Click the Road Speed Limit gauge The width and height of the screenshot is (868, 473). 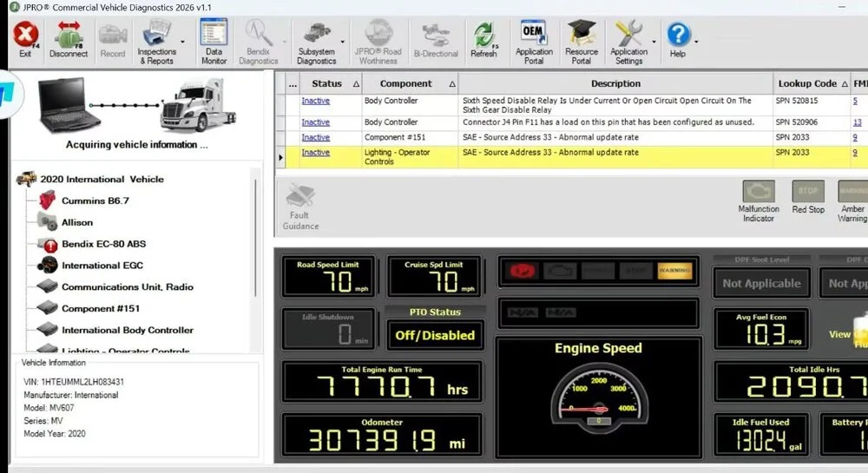click(328, 276)
